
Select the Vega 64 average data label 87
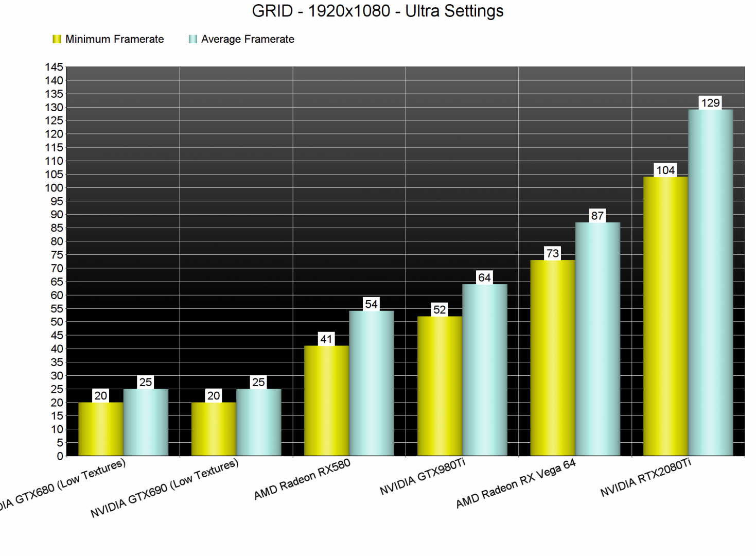click(x=597, y=216)
